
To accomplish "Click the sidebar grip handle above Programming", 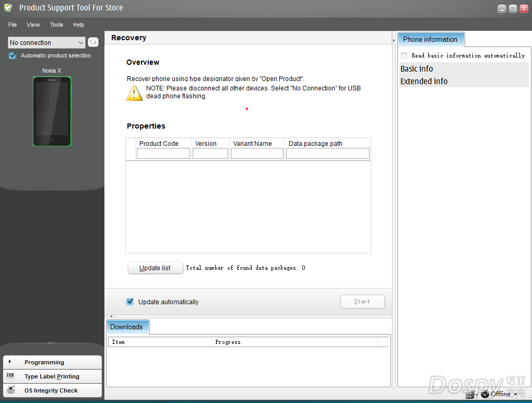I will point(50,342).
